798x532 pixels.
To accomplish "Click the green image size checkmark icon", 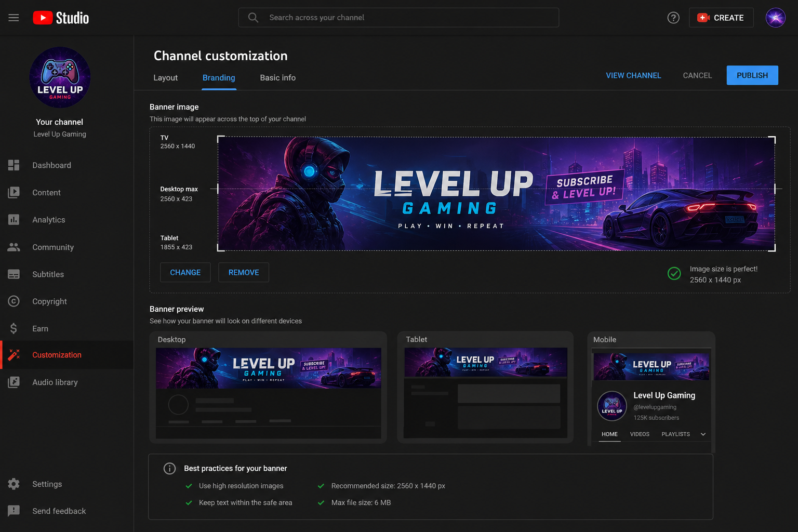I will coord(674,273).
